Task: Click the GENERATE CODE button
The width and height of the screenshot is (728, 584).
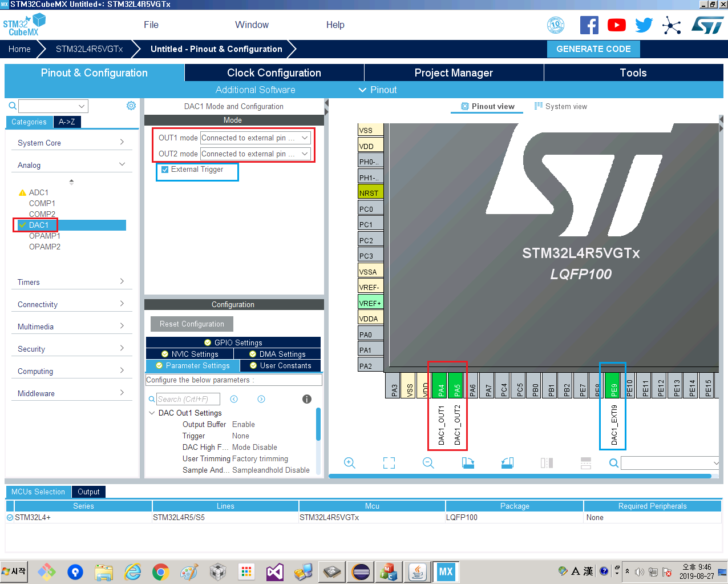Action: [593, 49]
